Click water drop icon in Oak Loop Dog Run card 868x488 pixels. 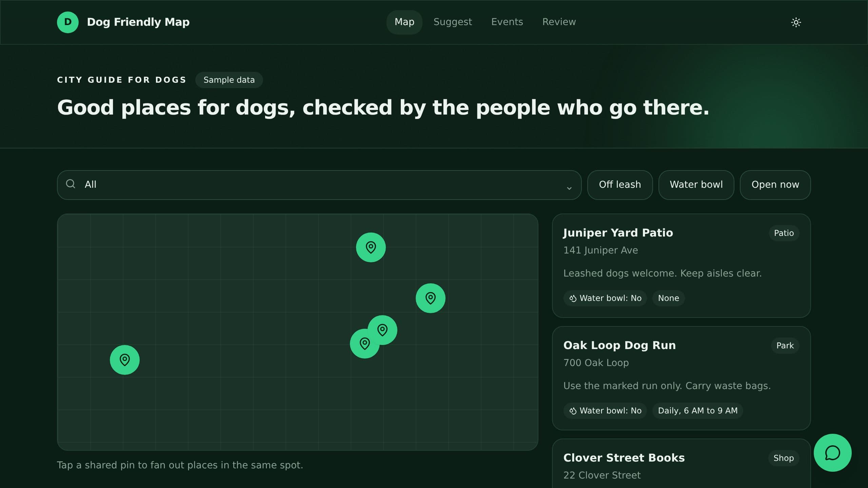click(x=573, y=411)
